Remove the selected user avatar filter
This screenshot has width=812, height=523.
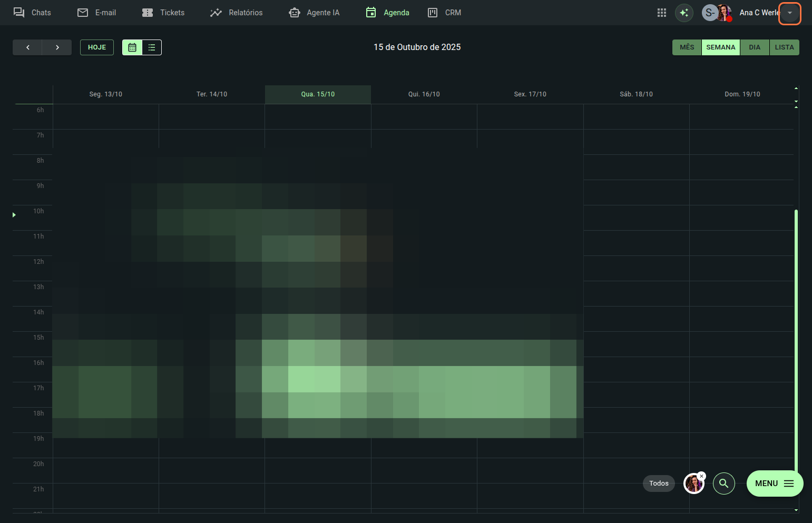(701, 476)
